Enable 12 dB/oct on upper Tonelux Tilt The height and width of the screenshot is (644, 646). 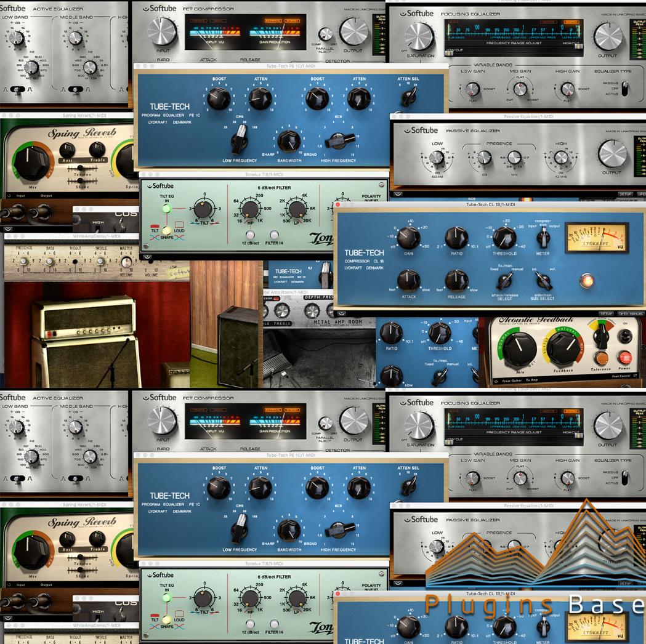point(250,235)
